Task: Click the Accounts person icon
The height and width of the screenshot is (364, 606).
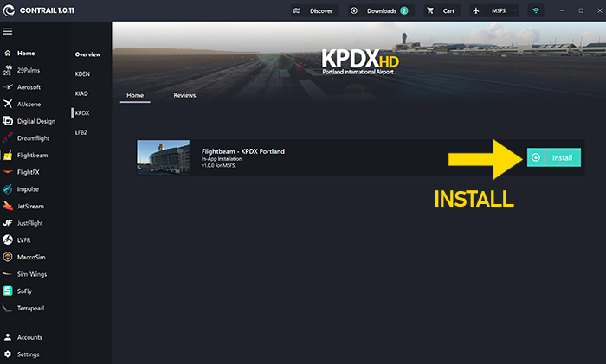Action: point(8,337)
